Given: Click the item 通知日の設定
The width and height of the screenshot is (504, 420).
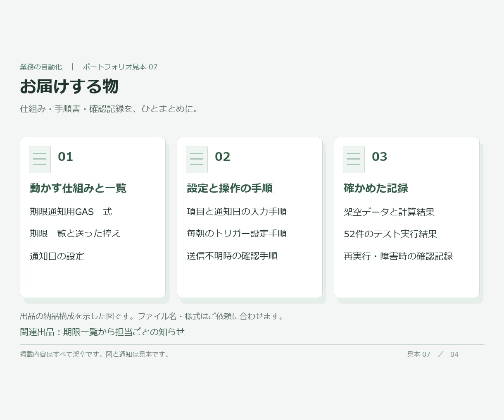Looking at the screenshot, I should click(57, 256).
